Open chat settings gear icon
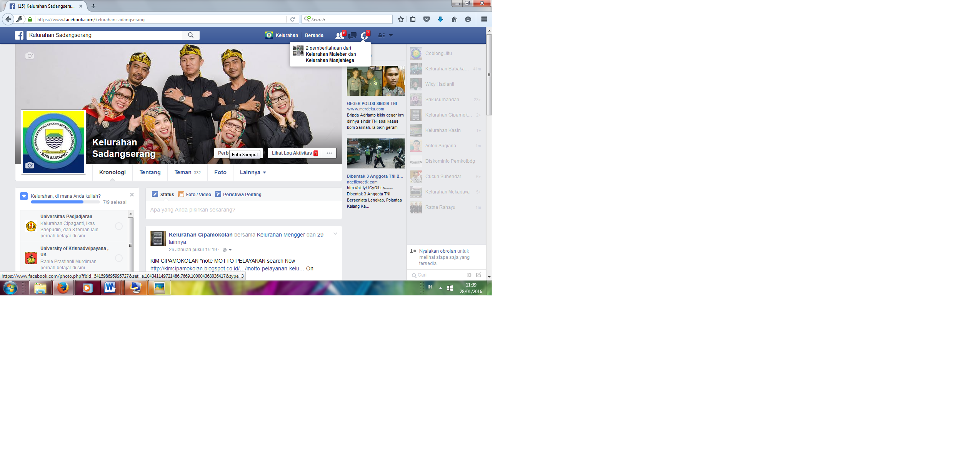This screenshot has width=980, height=470. [469, 275]
